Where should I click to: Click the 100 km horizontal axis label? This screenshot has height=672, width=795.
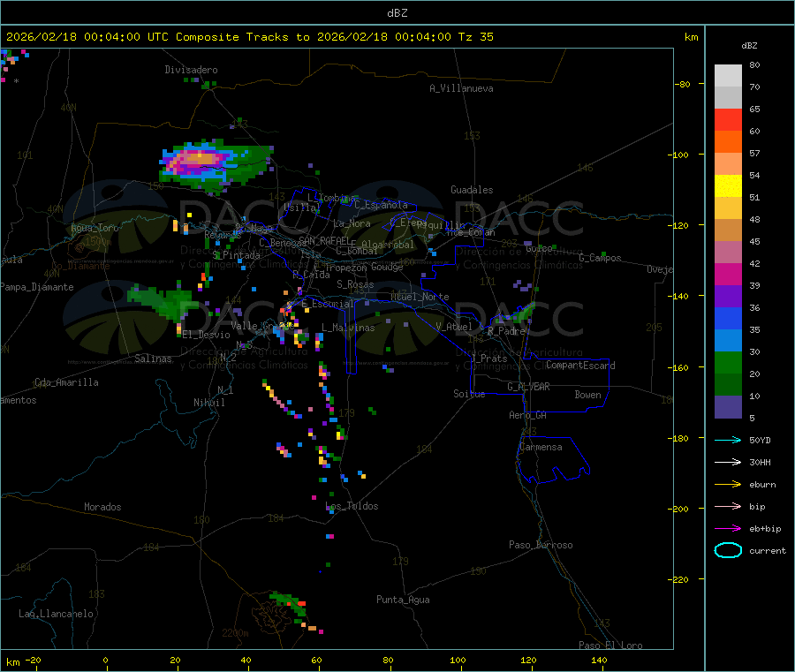[x=458, y=660]
